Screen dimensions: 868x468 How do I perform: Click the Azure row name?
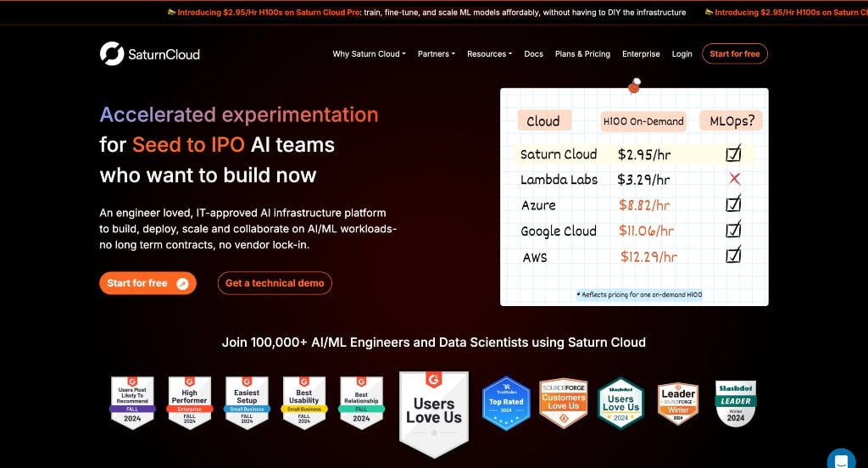tap(538, 205)
